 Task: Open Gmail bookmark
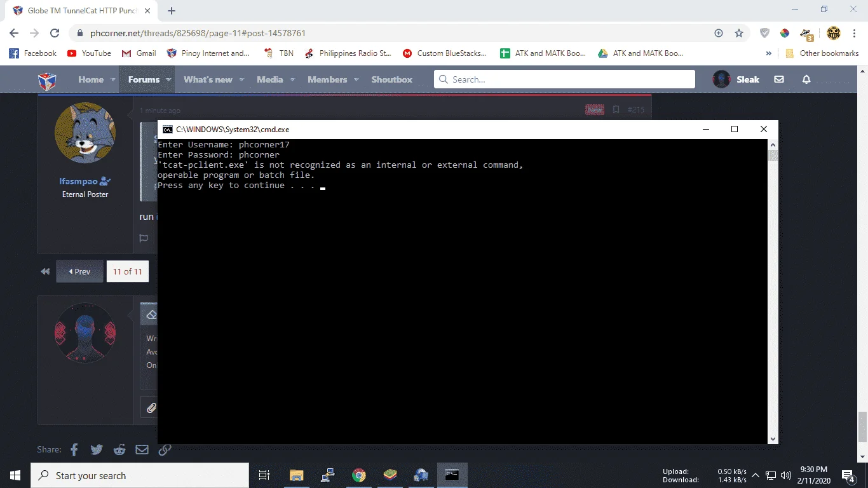click(x=139, y=53)
